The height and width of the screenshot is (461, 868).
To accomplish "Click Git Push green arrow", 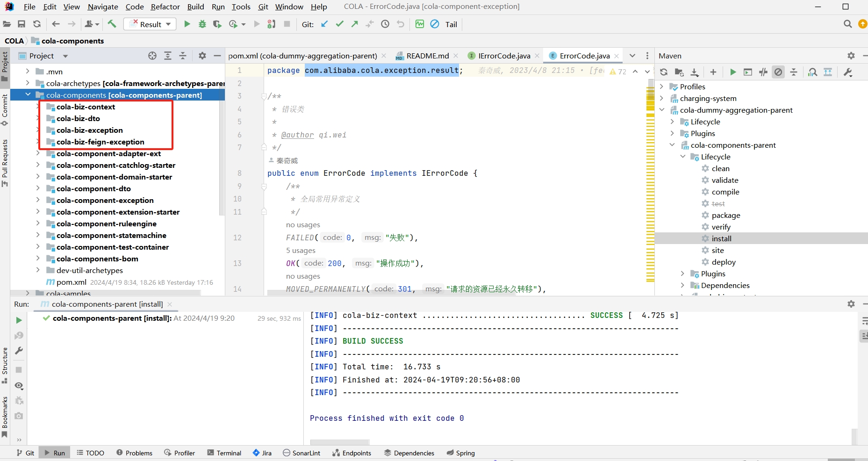I will (x=355, y=24).
